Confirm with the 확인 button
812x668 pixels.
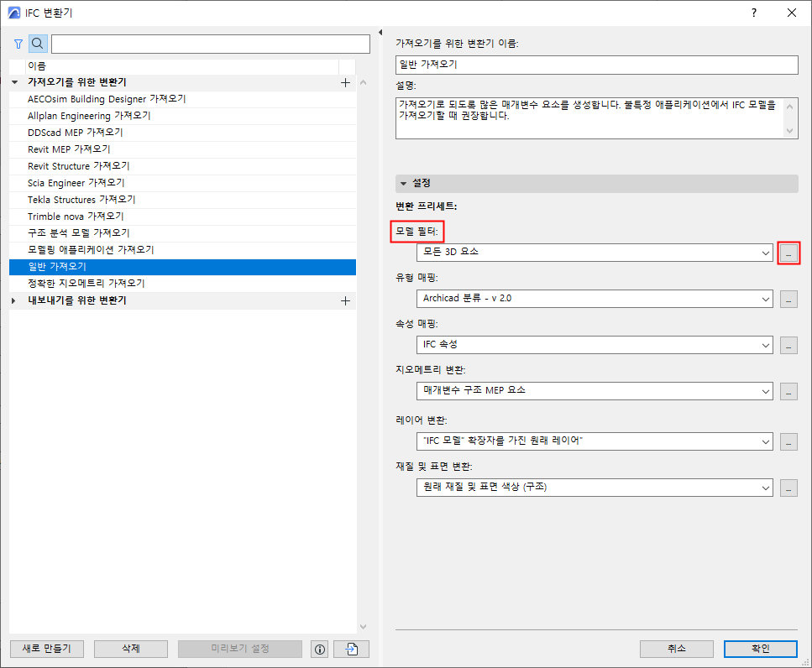[x=761, y=649]
